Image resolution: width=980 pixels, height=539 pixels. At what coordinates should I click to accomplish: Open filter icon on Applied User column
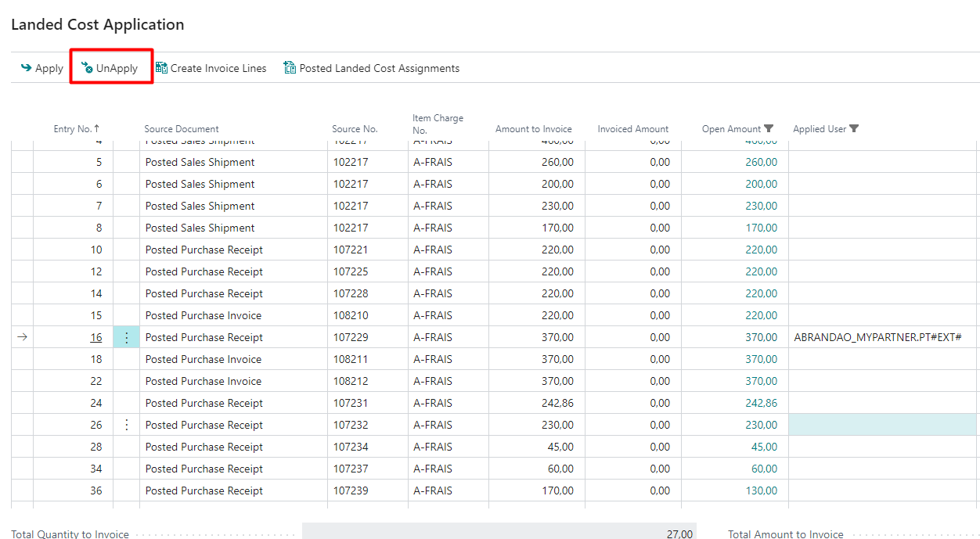click(x=854, y=129)
